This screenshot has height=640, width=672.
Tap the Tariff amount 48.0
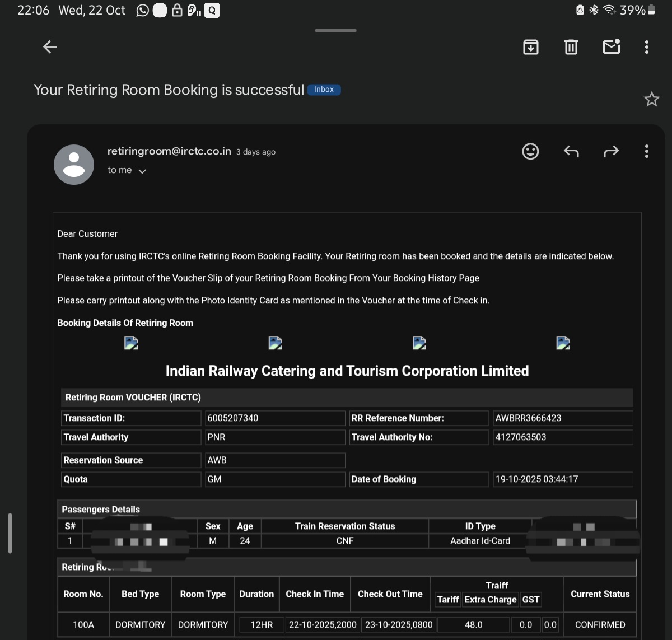[x=474, y=624]
